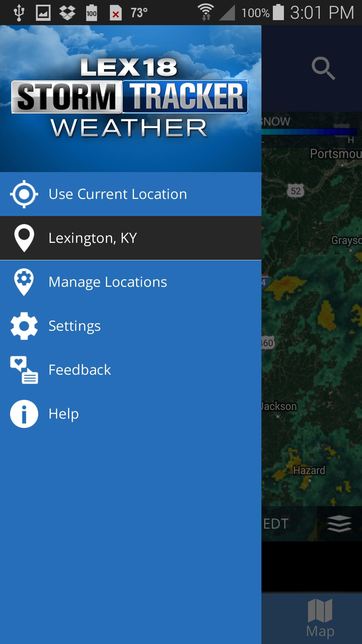This screenshot has width=362, height=644.
Task: Open map layers stack icon
Action: pos(339,524)
